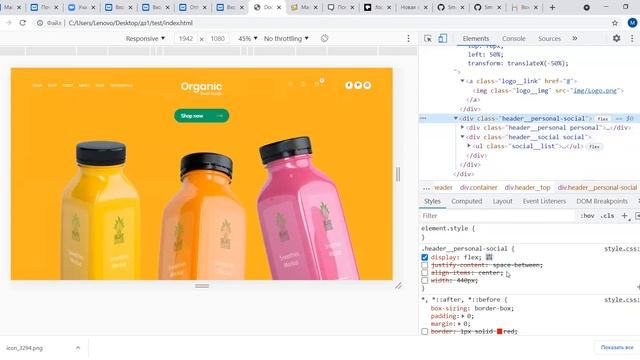Toggle the device toolbar icon
Image resolution: width=640 pixels, height=360 pixels.
(442, 38)
